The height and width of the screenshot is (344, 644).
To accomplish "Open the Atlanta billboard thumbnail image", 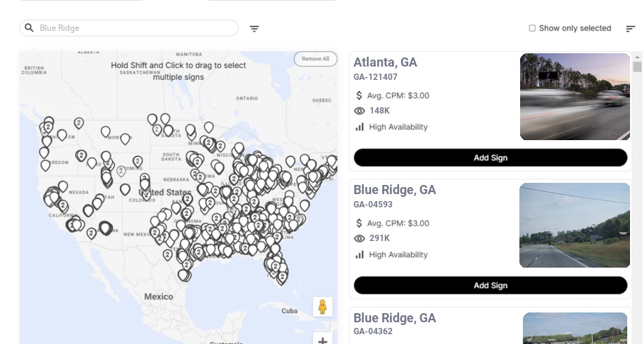I will [575, 97].
